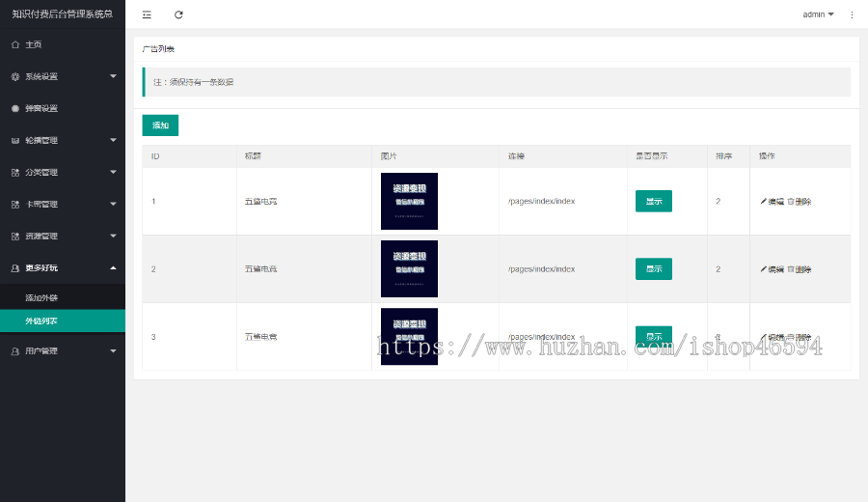Viewport: 868px width, 502px height.
Task: Expand 轮播管理 with its arrow
Action: pos(113,140)
